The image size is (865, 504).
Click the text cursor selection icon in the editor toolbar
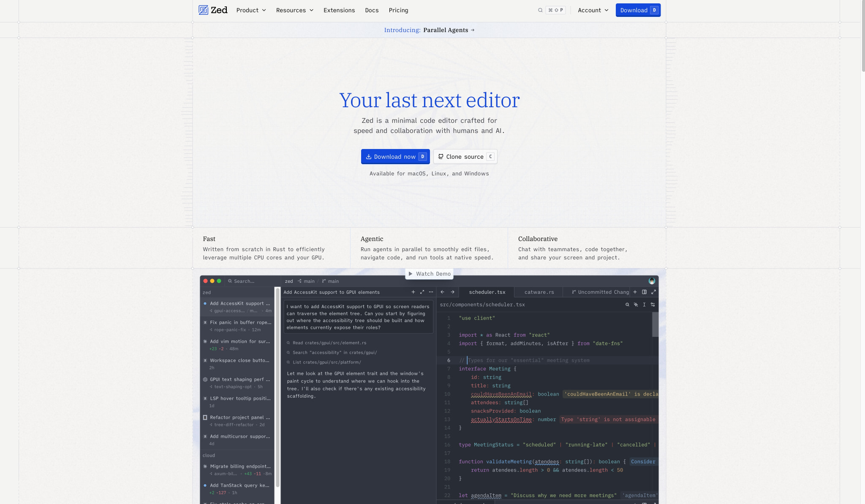coord(644,305)
